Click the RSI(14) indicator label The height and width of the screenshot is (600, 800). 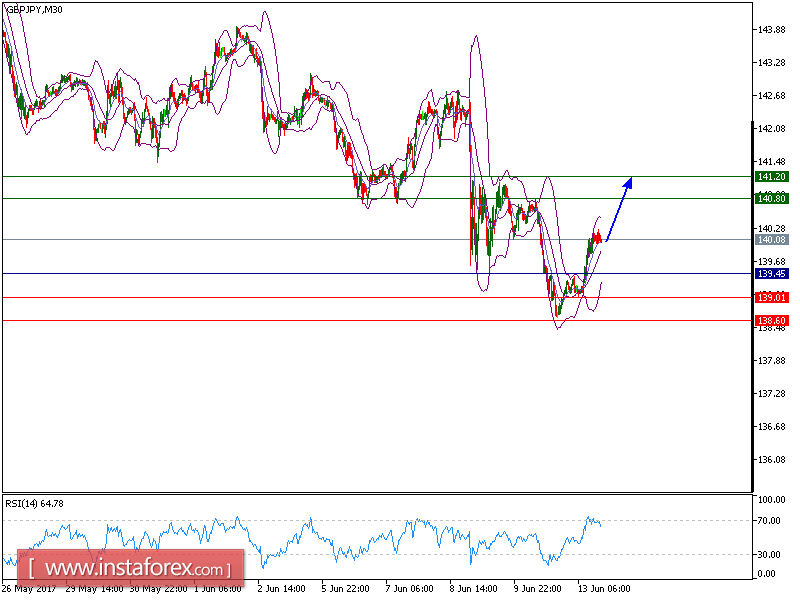pyautogui.click(x=23, y=502)
